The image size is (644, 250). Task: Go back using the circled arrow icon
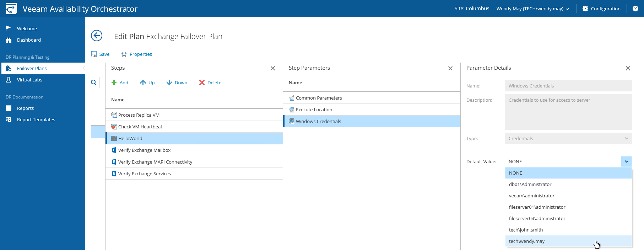97,36
